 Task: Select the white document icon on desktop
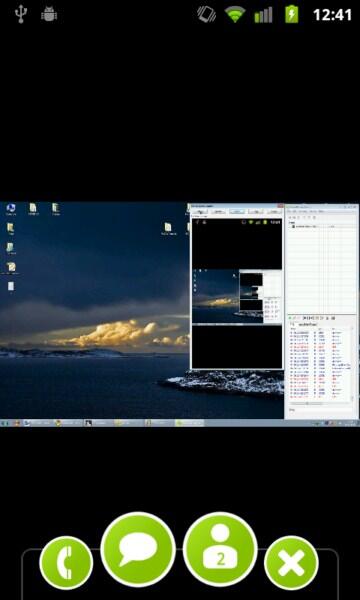coord(11,286)
